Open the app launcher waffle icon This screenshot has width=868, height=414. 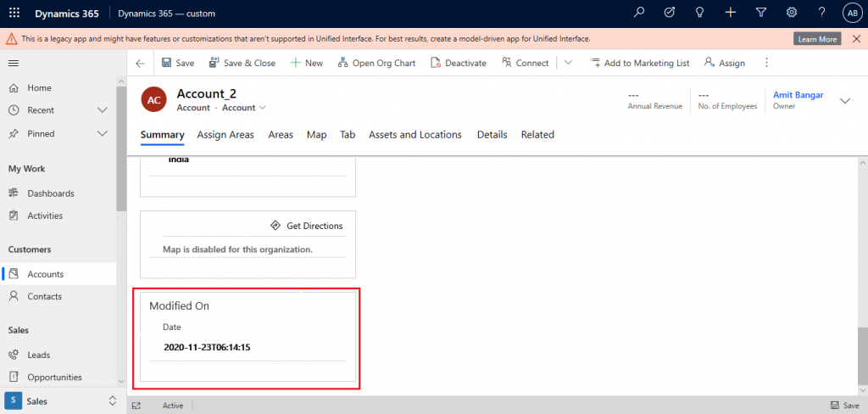(x=14, y=14)
